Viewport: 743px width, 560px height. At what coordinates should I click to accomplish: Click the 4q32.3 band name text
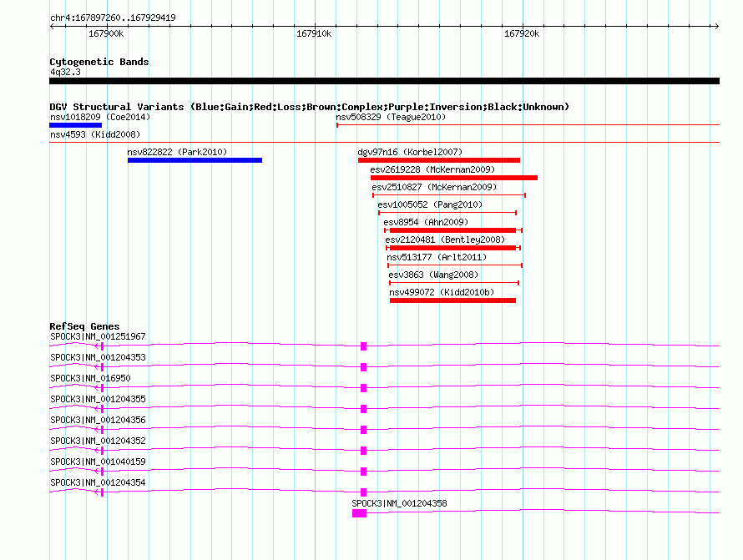coord(65,72)
